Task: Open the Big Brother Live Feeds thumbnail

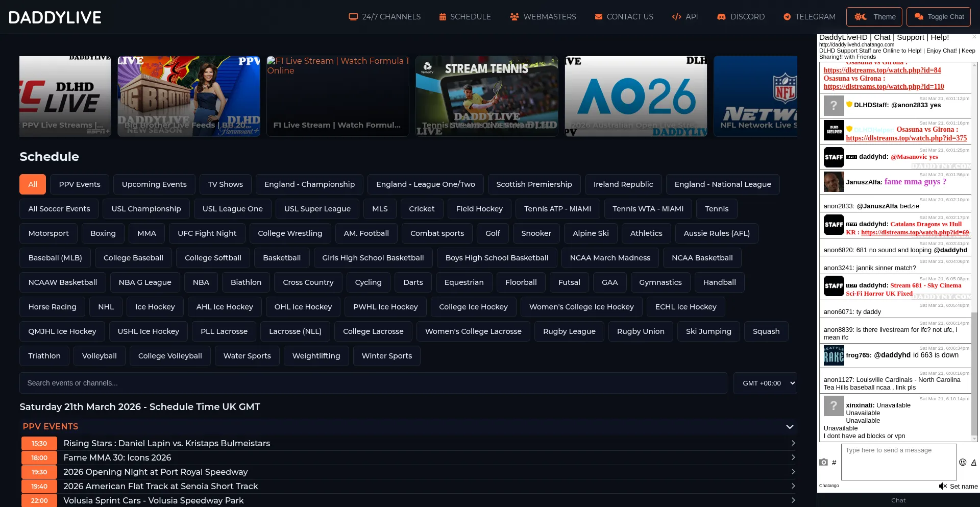Action: coord(189,96)
